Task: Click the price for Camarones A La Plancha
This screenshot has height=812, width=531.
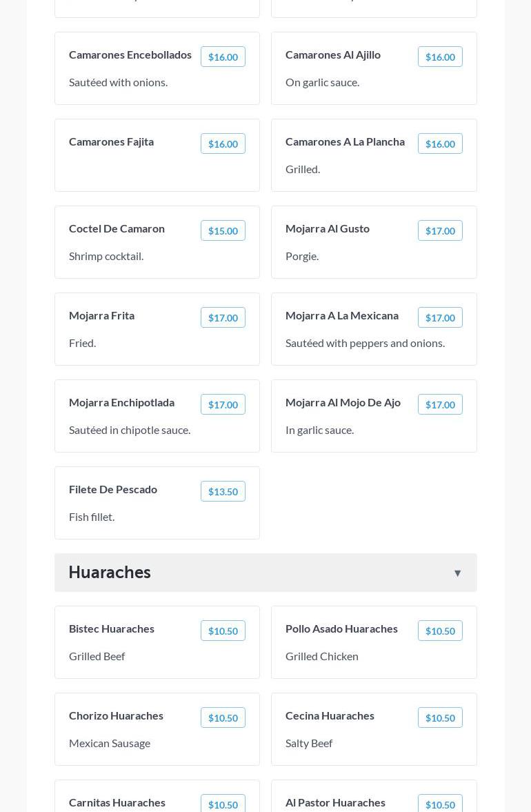Action: 440,144
